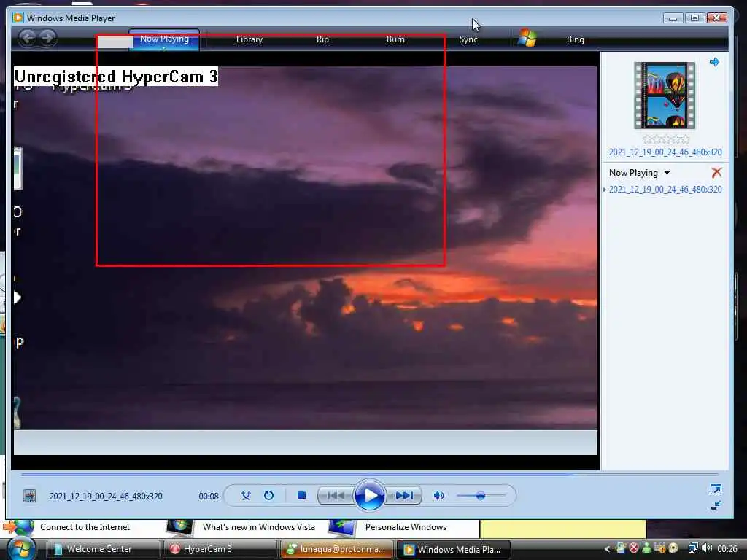Viewport: 747px width, 560px height.
Task: Mute the sound with the speaker icon
Action: [438, 496]
